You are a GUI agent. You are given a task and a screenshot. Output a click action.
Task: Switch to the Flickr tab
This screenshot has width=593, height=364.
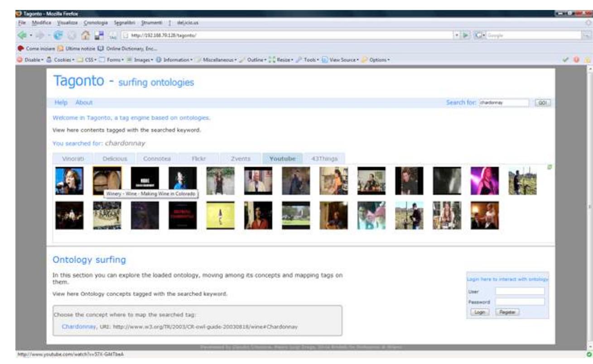[x=199, y=158]
